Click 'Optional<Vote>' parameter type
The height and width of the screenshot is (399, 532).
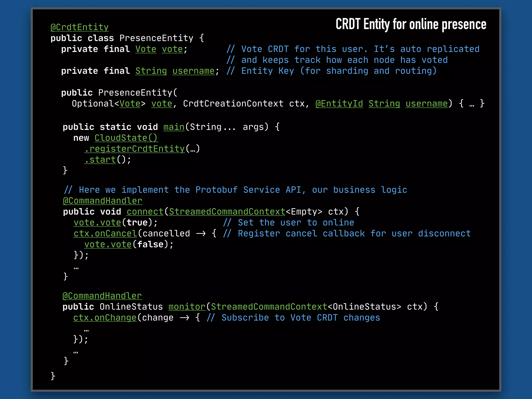(x=109, y=104)
